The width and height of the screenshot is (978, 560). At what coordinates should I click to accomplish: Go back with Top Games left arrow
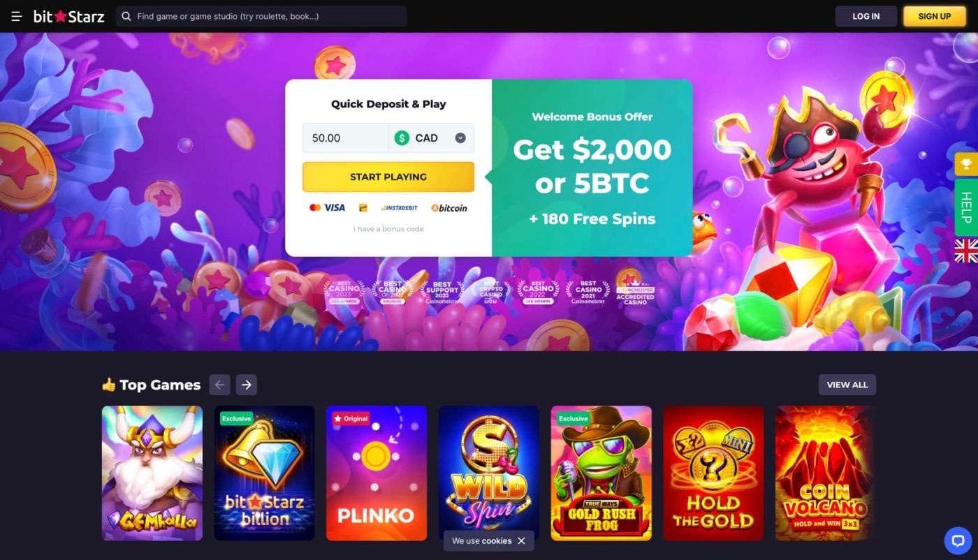(x=219, y=385)
